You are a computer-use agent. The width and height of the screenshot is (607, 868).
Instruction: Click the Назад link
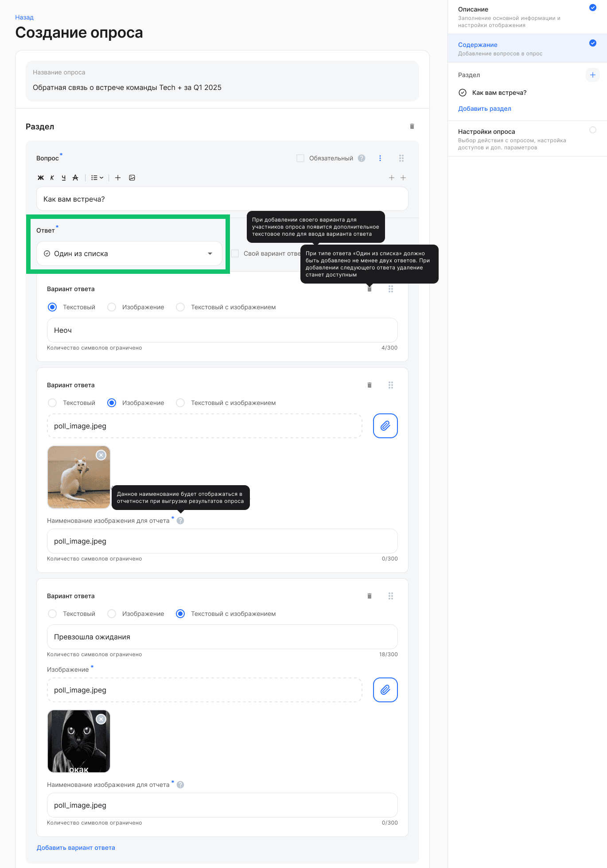24,17
